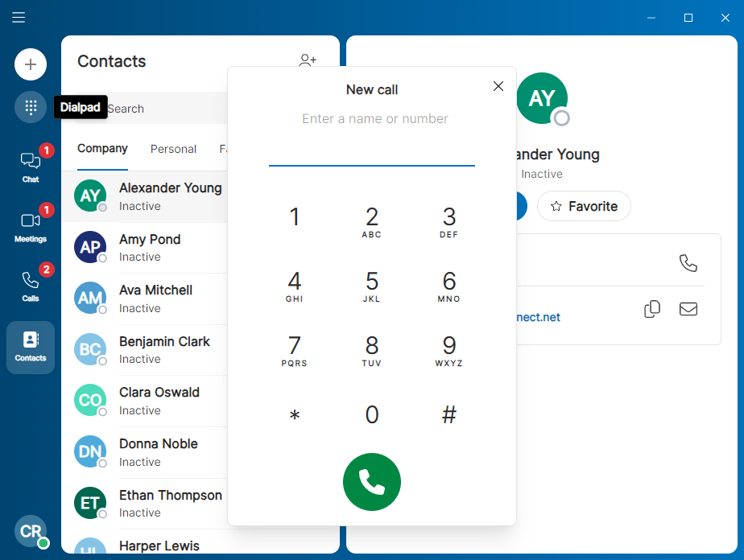Switch to the Personal tab

[173, 149]
